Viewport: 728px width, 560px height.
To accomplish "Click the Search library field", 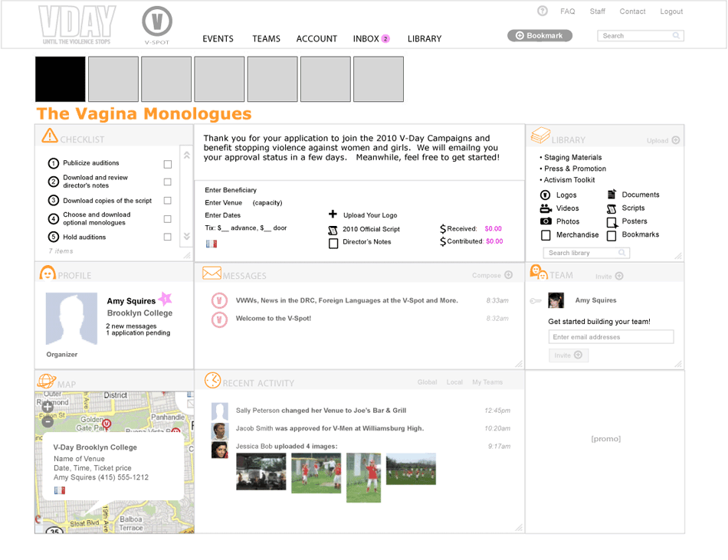I will click(x=586, y=253).
